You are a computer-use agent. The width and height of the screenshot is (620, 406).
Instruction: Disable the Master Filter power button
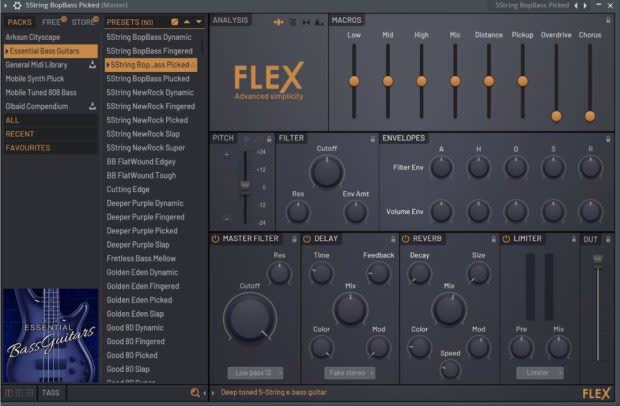(x=215, y=239)
